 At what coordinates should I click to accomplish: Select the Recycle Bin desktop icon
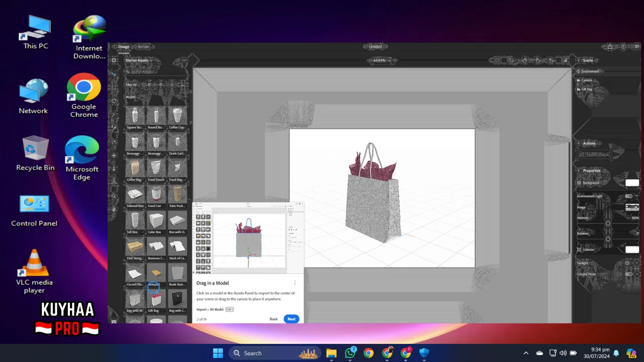[35, 154]
